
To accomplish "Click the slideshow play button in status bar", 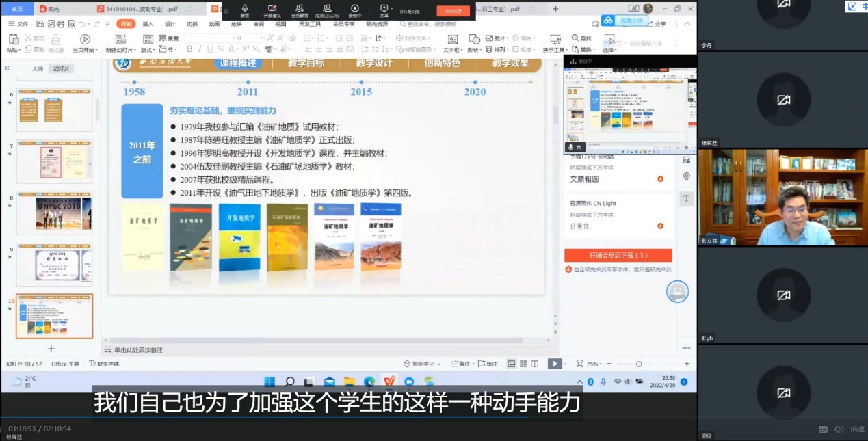I will (x=554, y=364).
